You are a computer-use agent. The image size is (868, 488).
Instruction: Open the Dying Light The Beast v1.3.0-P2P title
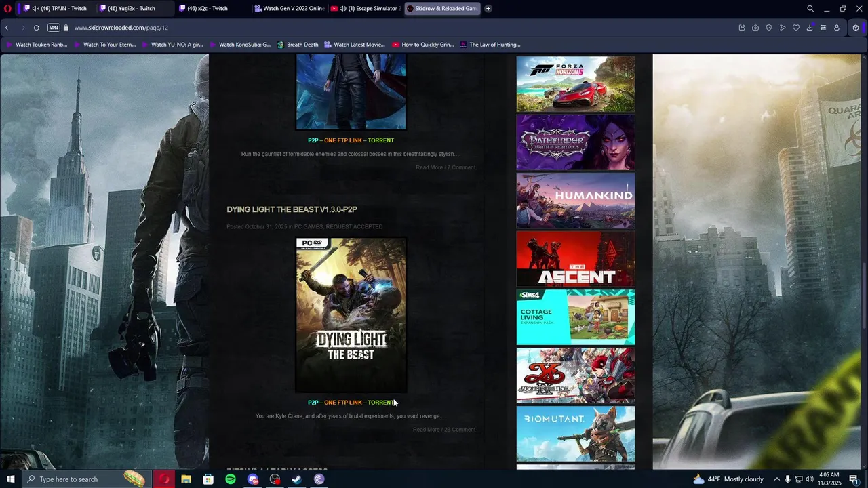[x=292, y=209]
